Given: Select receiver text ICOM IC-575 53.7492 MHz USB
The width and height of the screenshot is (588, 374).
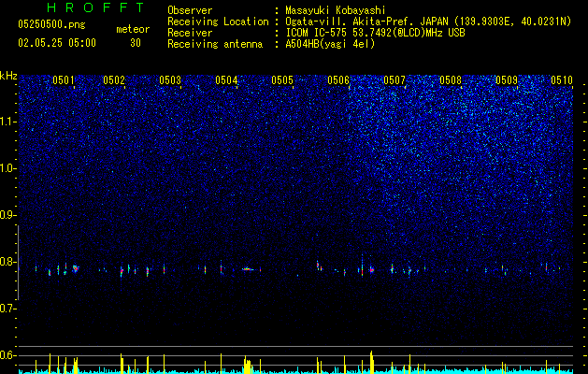Looking at the screenshot, I should click(x=375, y=33).
